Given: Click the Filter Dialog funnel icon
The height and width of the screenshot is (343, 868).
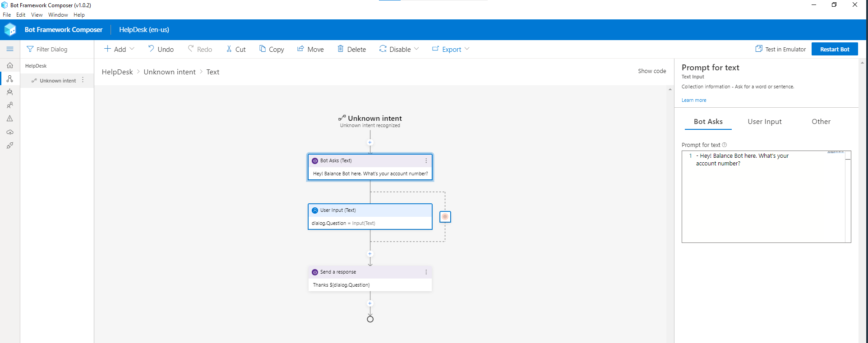Looking at the screenshot, I should (x=30, y=49).
